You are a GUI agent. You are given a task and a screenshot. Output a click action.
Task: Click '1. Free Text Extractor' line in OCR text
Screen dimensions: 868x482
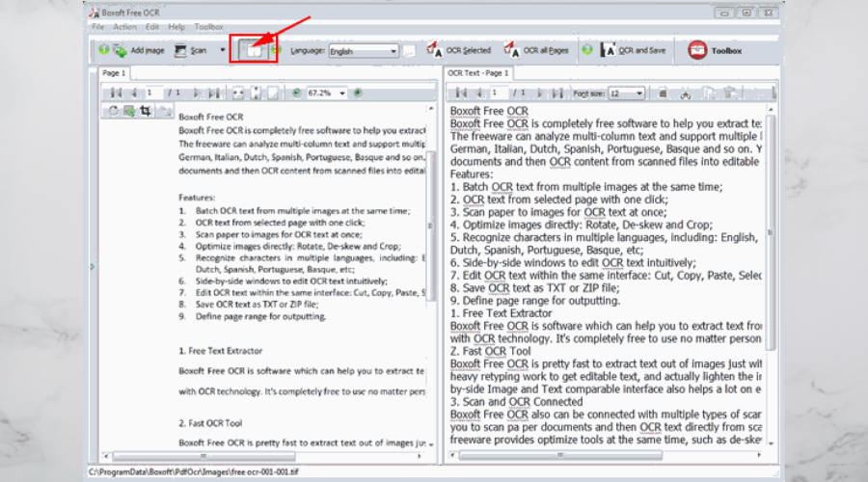point(501,313)
